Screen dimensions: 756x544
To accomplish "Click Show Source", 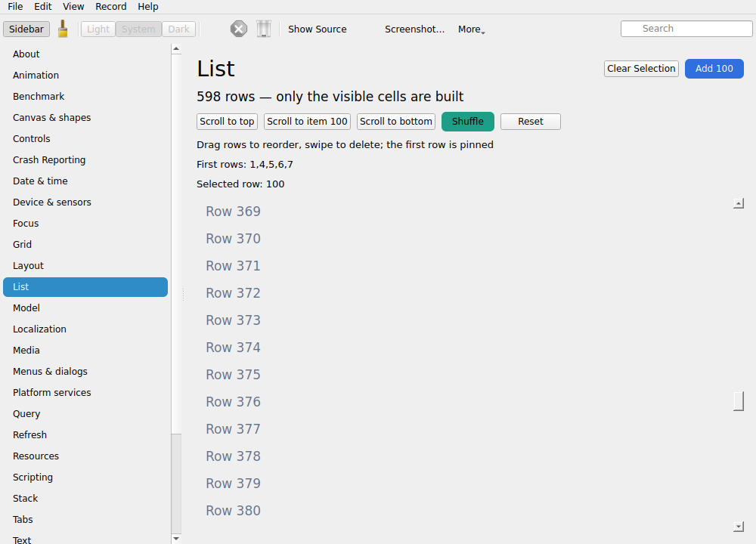I will coord(318,29).
